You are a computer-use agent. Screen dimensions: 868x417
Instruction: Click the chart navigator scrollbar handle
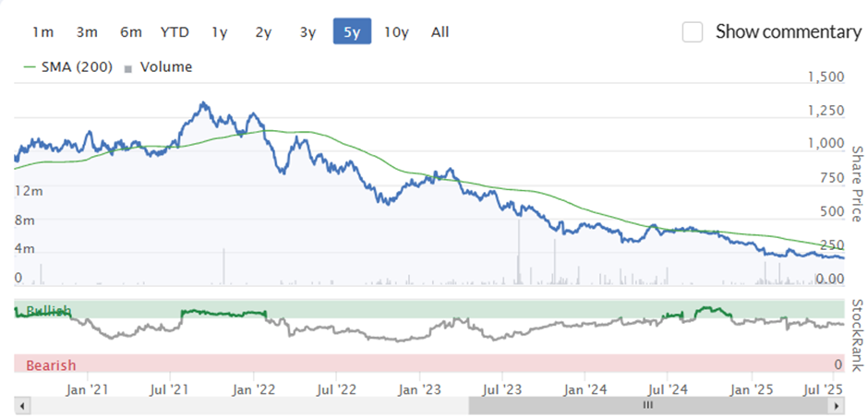[649, 406]
